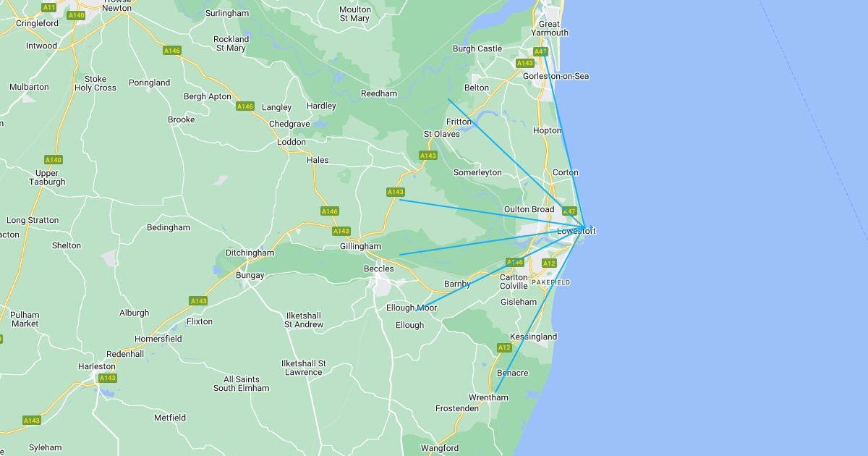The image size is (868, 456).
Task: Click the A12 shield near Kessingland
Action: pyautogui.click(x=504, y=348)
